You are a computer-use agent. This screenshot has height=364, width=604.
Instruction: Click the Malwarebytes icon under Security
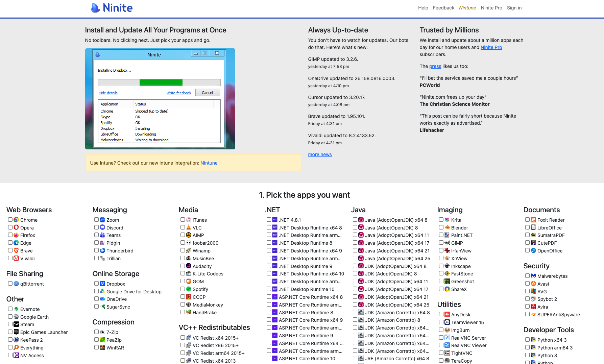pos(533,276)
